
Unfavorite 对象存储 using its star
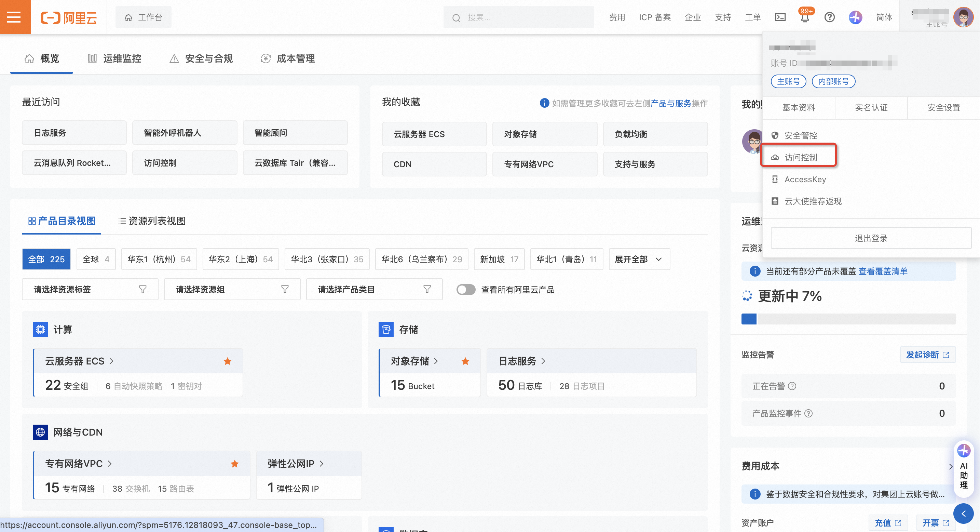pos(465,361)
